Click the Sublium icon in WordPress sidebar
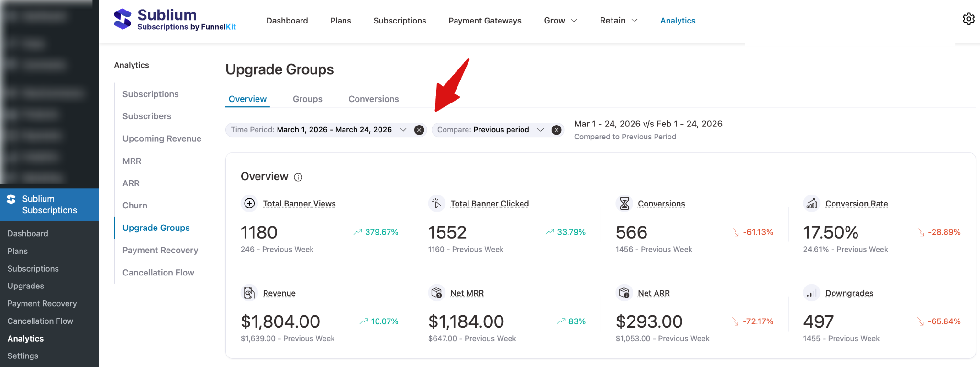Image resolution: width=980 pixels, height=367 pixels. pos(11,199)
